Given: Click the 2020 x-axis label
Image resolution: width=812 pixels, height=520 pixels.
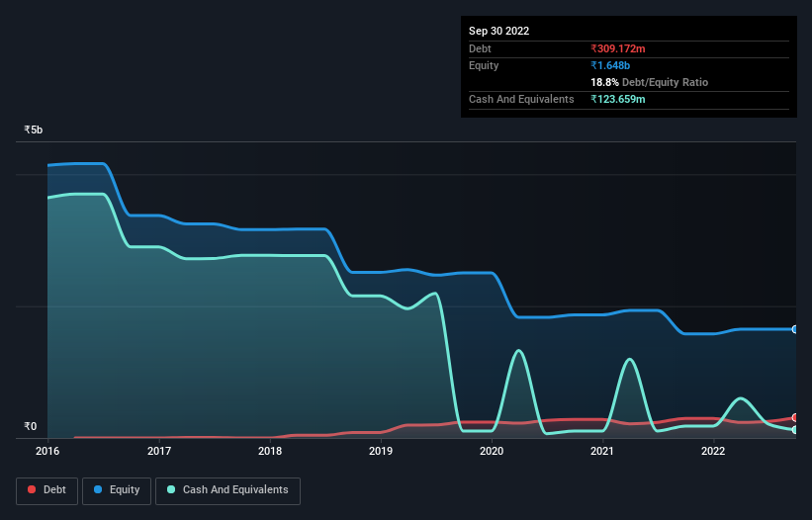Looking at the screenshot, I should coord(492,451).
